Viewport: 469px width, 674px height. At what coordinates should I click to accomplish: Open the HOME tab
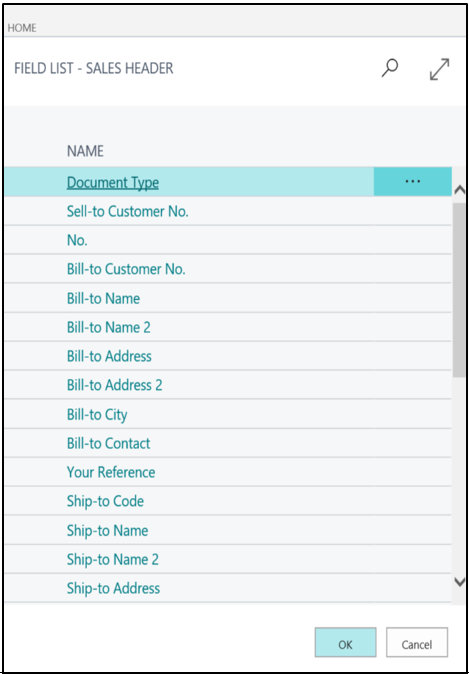(x=22, y=28)
